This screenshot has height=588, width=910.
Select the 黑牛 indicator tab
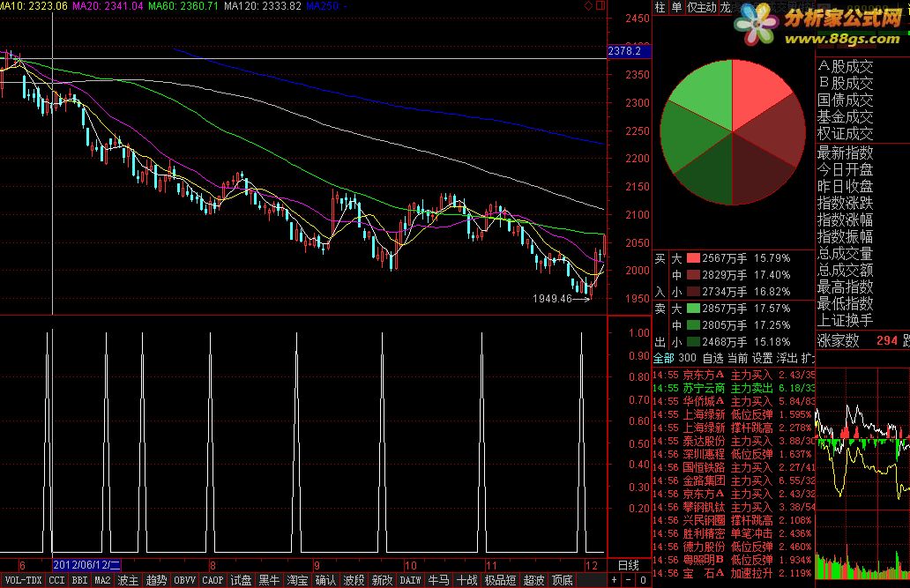coord(269,580)
